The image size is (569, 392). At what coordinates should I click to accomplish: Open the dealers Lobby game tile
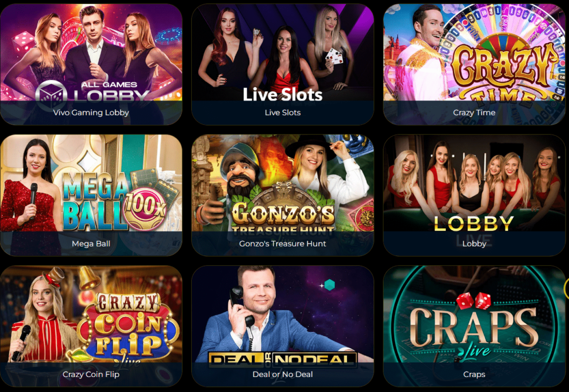474,195
